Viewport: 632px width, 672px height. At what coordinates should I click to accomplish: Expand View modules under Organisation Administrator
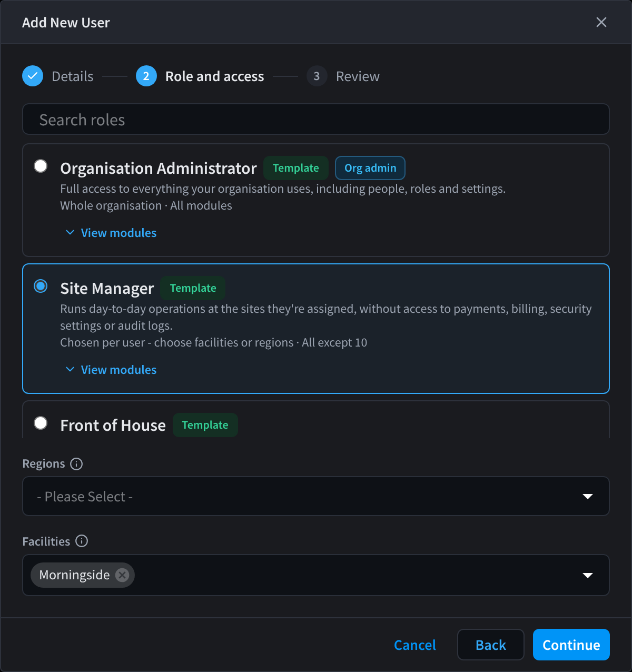[x=111, y=233]
